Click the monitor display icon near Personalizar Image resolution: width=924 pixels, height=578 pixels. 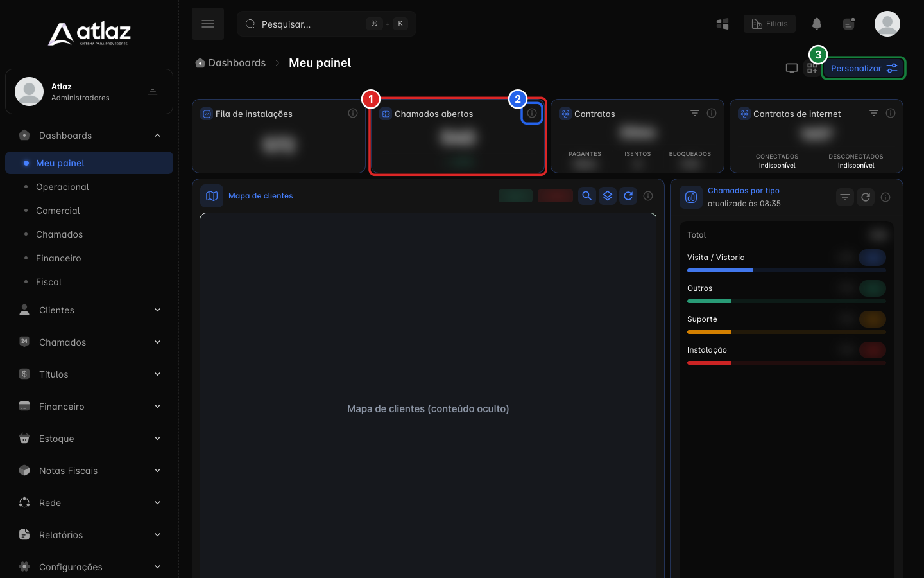(792, 68)
